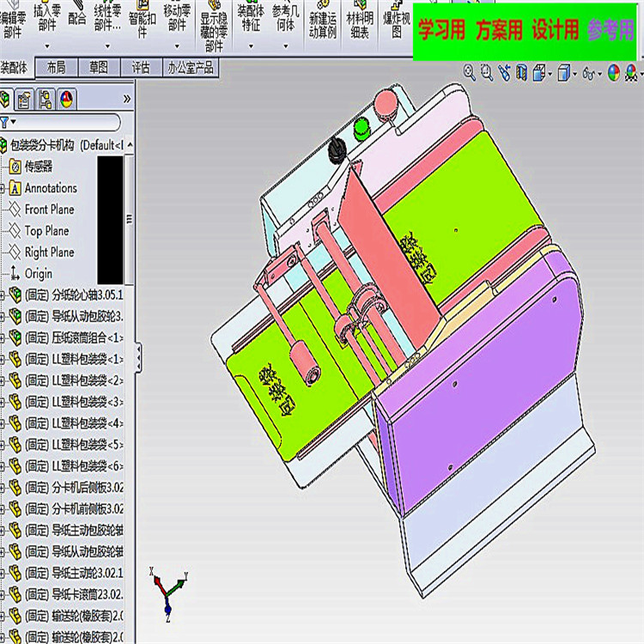Click the Apply Scene icon
Screen dimensions: 644x644
pyautogui.click(x=631, y=73)
